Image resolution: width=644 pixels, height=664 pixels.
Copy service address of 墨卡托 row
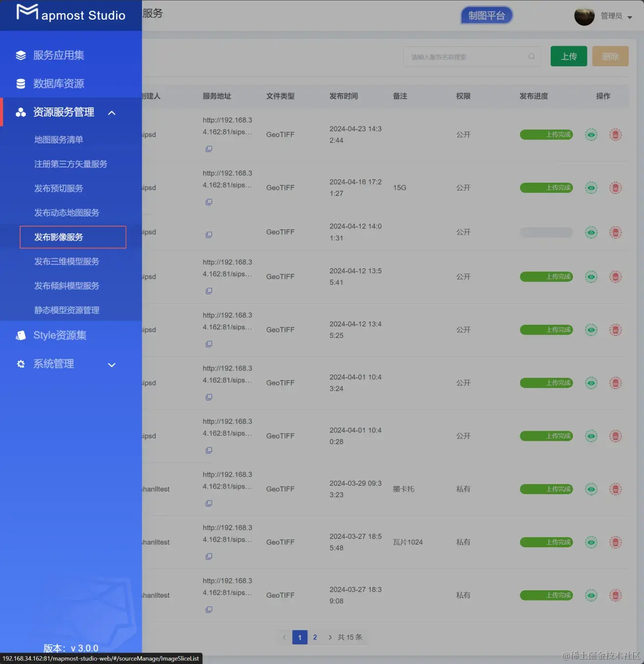(209, 503)
